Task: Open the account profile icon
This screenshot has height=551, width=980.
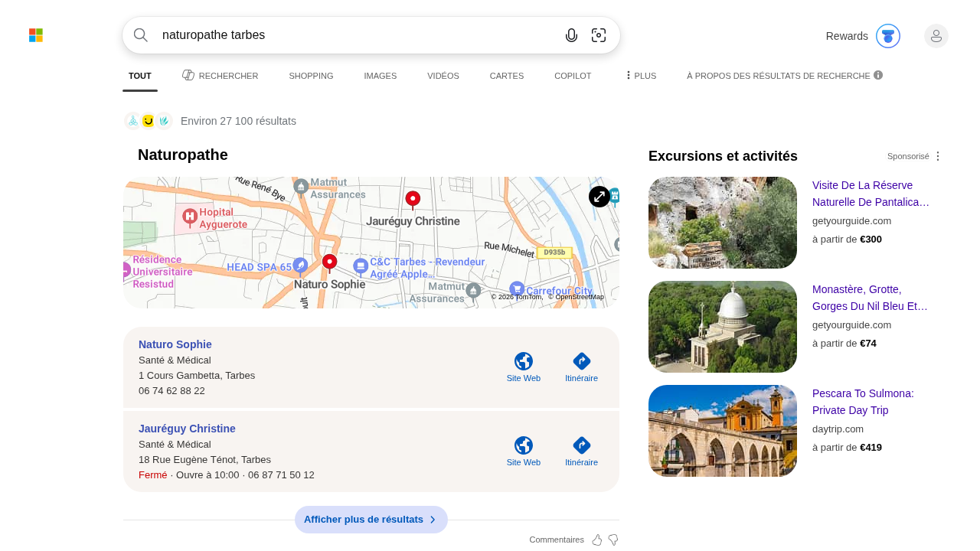Action: [x=936, y=34]
